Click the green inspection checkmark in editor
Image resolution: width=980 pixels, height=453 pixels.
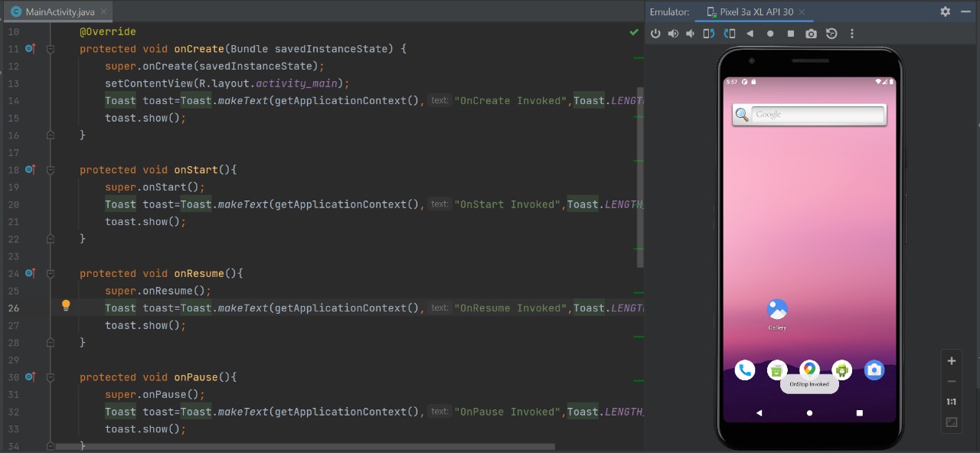634,32
